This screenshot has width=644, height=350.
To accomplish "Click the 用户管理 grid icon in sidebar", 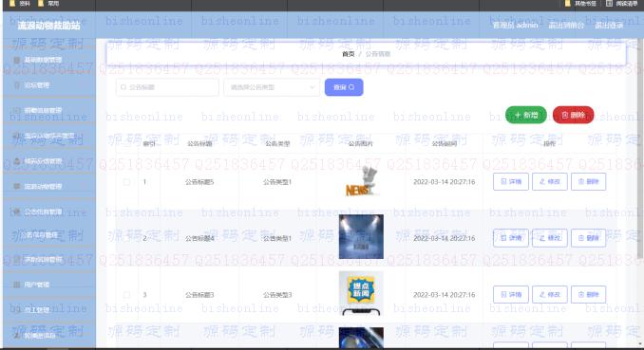I will [x=17, y=285].
